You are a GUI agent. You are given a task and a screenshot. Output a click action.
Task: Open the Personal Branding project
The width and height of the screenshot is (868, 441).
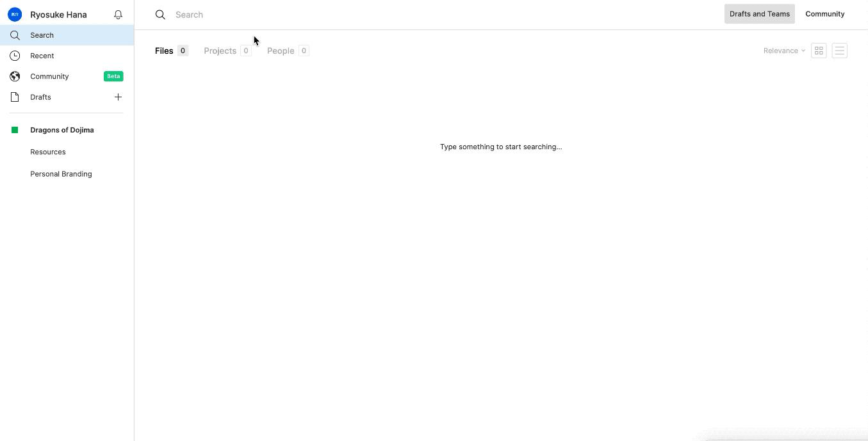point(61,173)
